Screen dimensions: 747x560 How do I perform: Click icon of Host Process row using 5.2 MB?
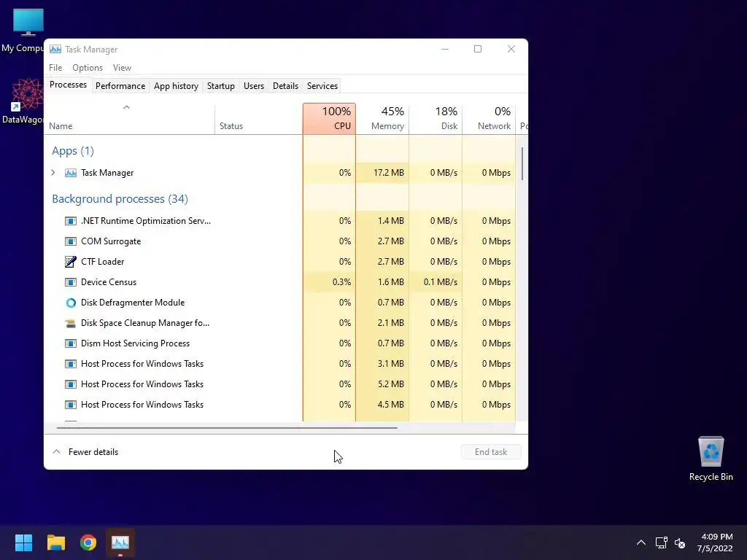pyautogui.click(x=71, y=384)
